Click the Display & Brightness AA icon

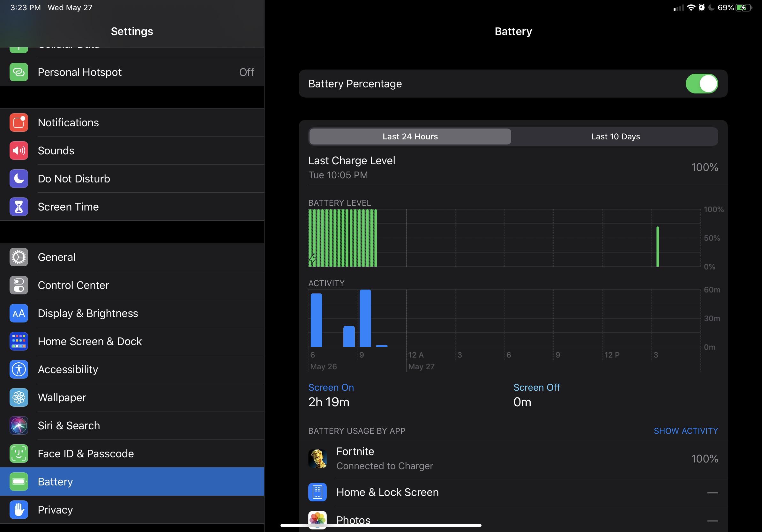coord(19,313)
